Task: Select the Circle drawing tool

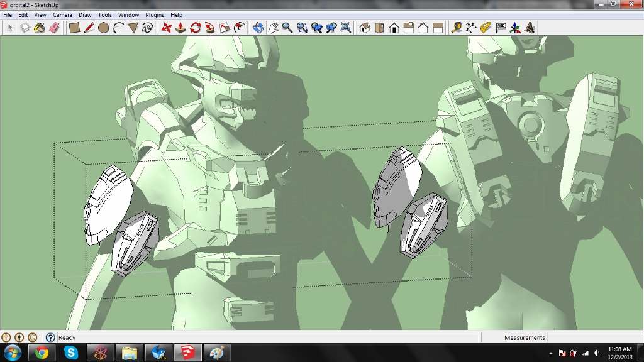Action: coord(104,28)
